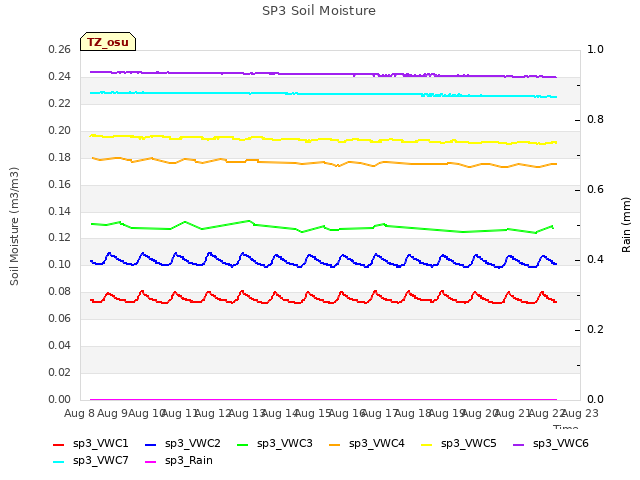Click the 0.08 left axis tick label
Screen dimensions: 640x480
[x=59, y=291]
